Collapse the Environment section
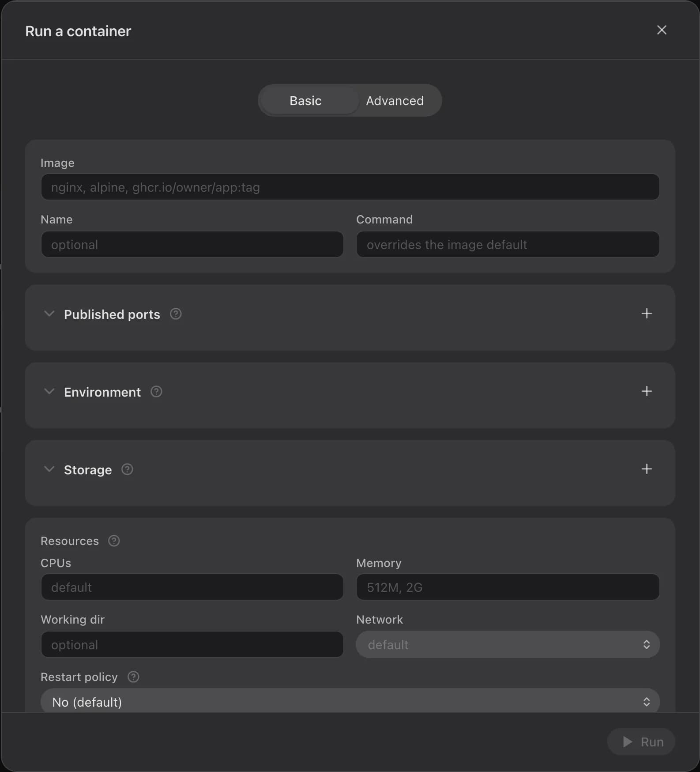This screenshot has height=772, width=700. [x=49, y=392]
